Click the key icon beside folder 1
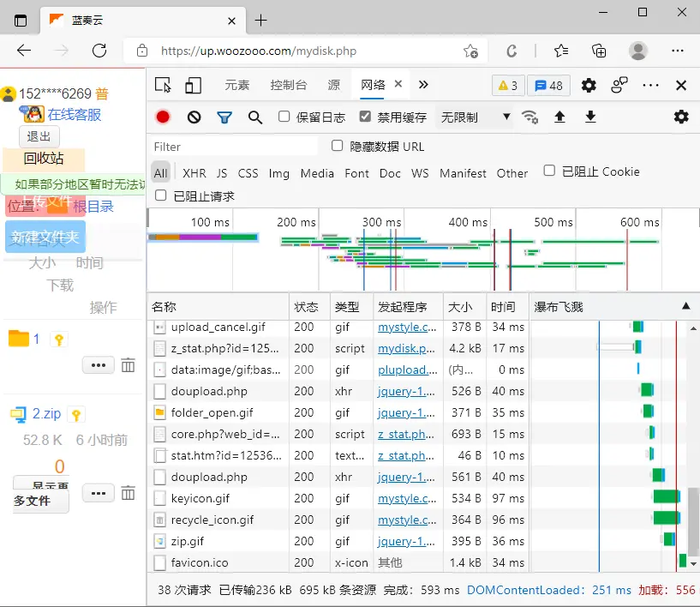Image resolution: width=700 pixels, height=607 pixels. click(x=59, y=340)
